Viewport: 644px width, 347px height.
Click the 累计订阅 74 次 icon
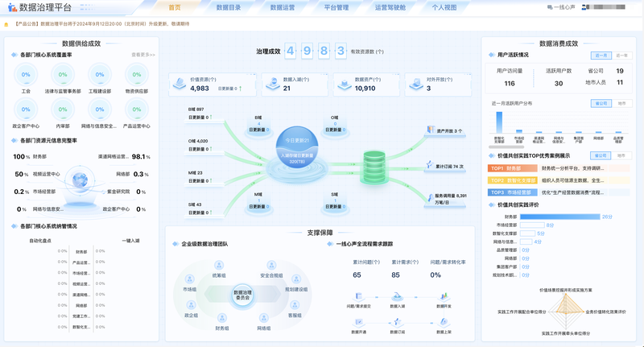click(x=430, y=165)
